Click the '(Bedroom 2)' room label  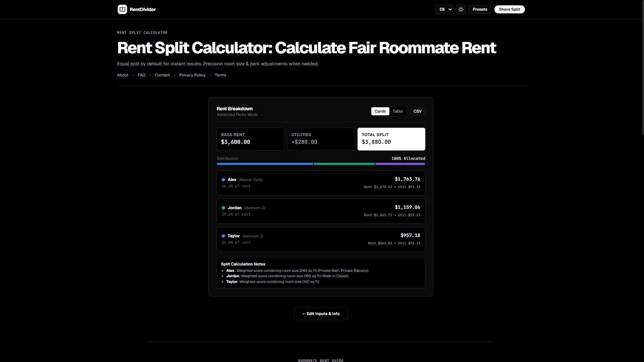tap(255, 208)
